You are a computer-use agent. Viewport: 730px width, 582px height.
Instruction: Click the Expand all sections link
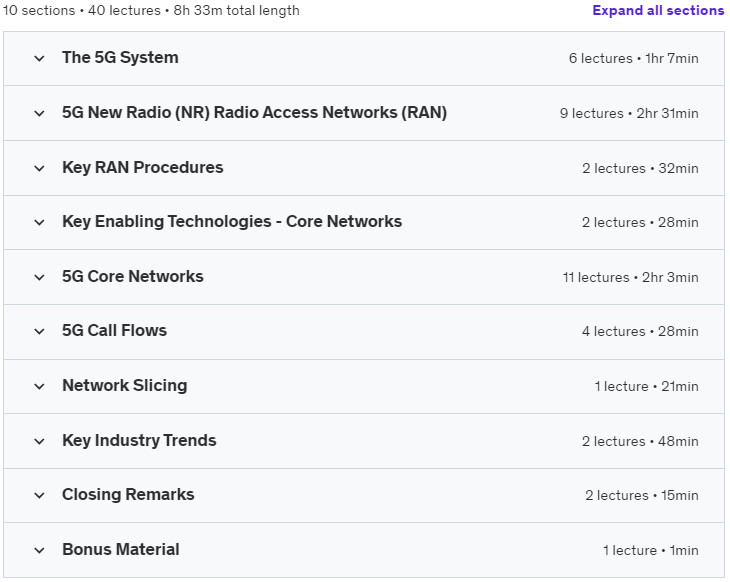(658, 10)
